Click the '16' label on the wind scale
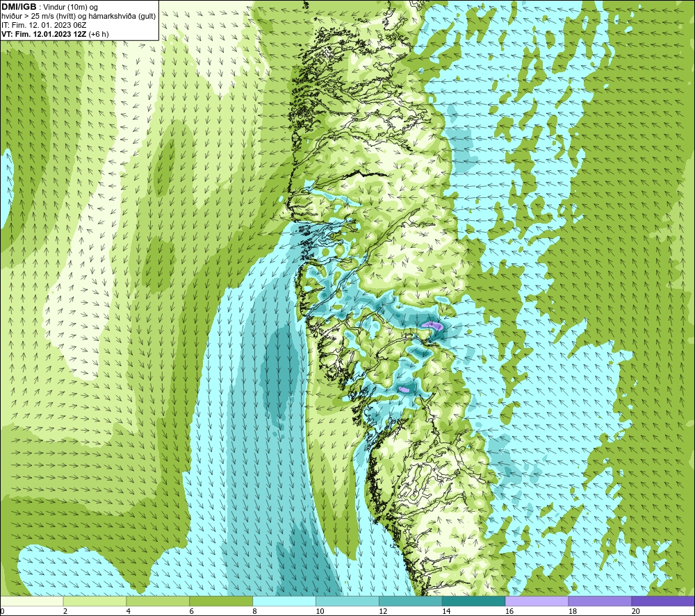 [509, 611]
